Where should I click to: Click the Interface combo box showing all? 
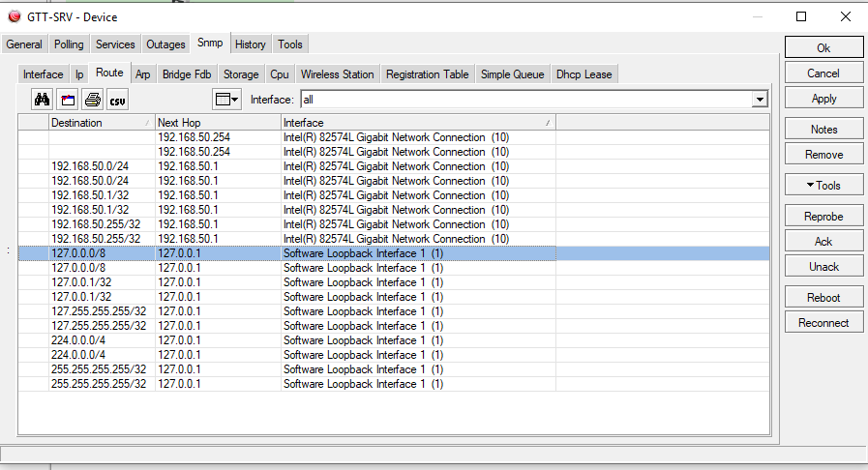coord(533,100)
